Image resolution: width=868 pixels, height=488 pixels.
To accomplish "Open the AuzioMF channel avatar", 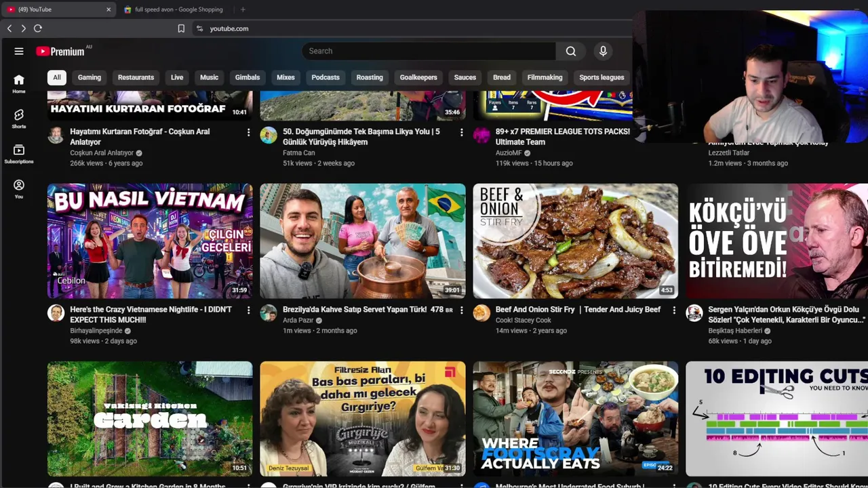I will pyautogui.click(x=481, y=135).
